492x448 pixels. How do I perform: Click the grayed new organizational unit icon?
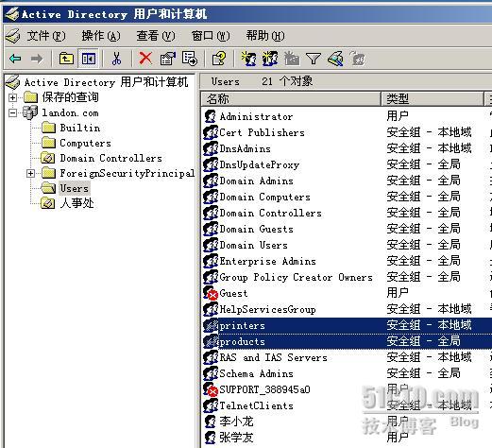292,59
